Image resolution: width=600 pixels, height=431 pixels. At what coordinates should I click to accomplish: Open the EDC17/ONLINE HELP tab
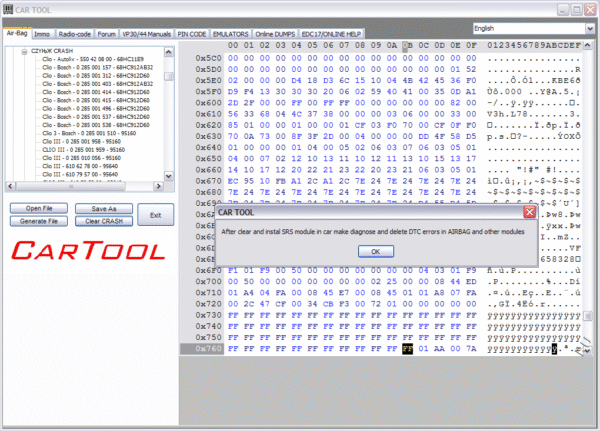331,34
